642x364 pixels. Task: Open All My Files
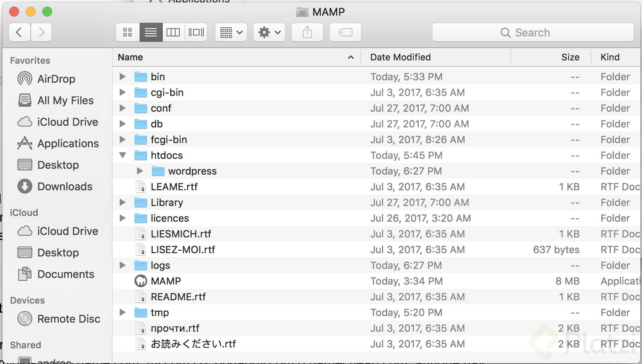(x=65, y=101)
